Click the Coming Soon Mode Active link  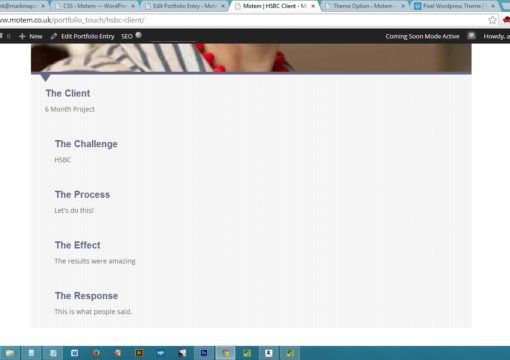[x=422, y=36]
